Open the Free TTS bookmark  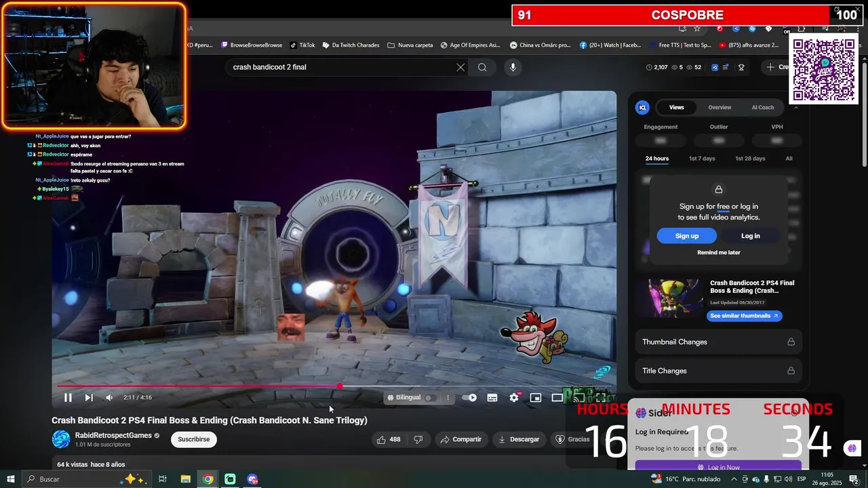679,45
